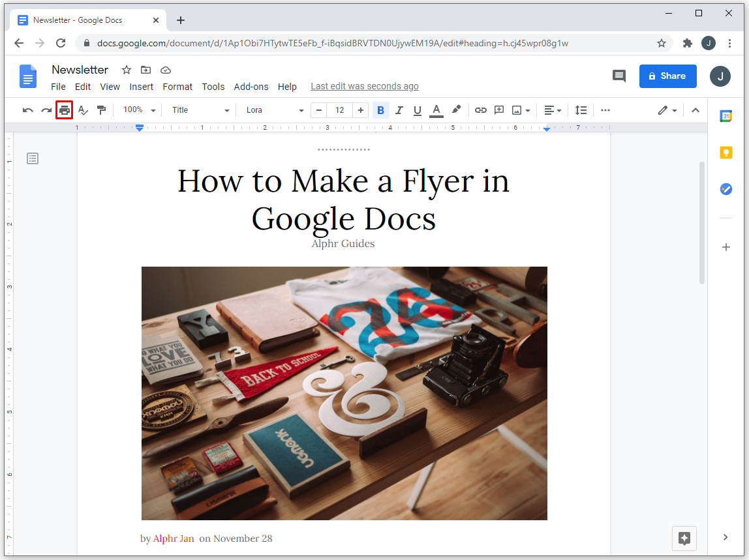
Task: Select the Paint format tool
Action: click(x=101, y=110)
